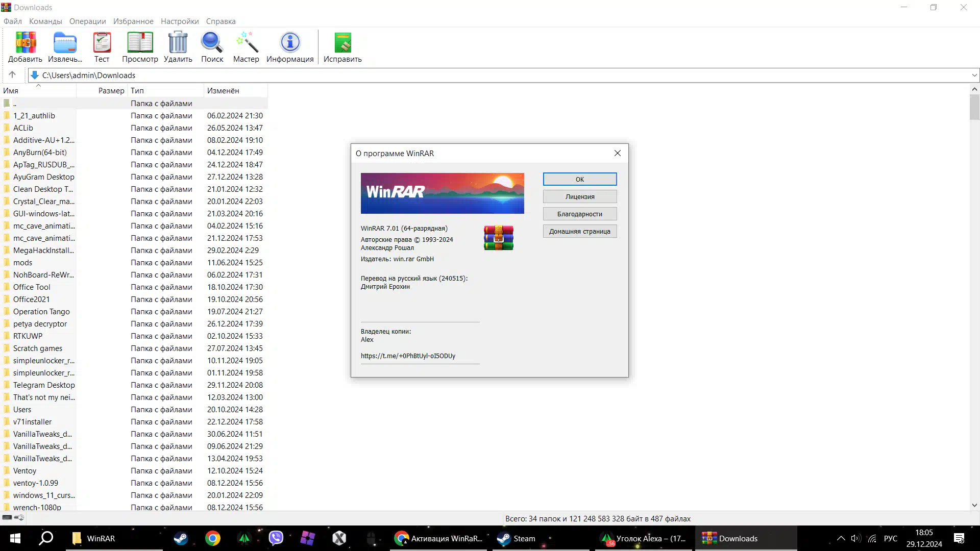The width and height of the screenshot is (980, 551).
Task: Sort by Изменён column header
Action: tap(236, 90)
